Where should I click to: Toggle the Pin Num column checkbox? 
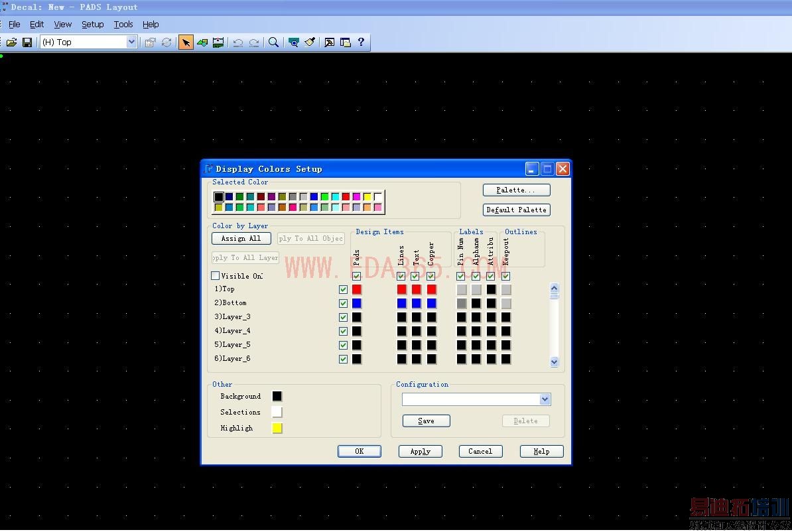pyautogui.click(x=460, y=277)
